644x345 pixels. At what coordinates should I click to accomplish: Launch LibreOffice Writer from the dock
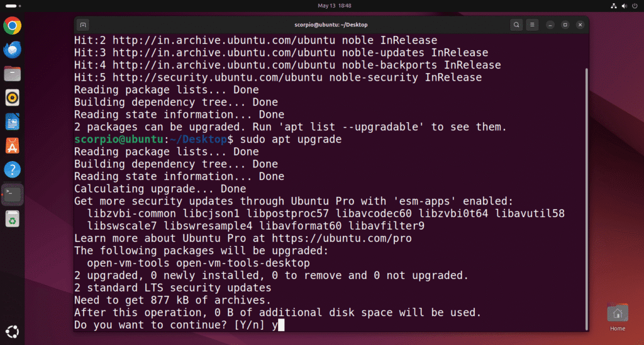(13, 122)
